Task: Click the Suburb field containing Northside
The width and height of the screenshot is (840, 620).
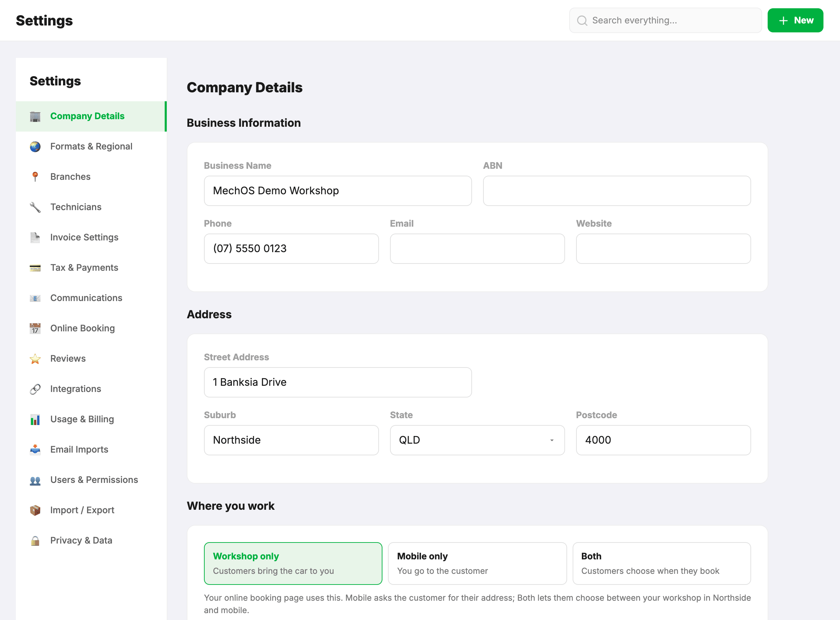Action: pyautogui.click(x=291, y=440)
